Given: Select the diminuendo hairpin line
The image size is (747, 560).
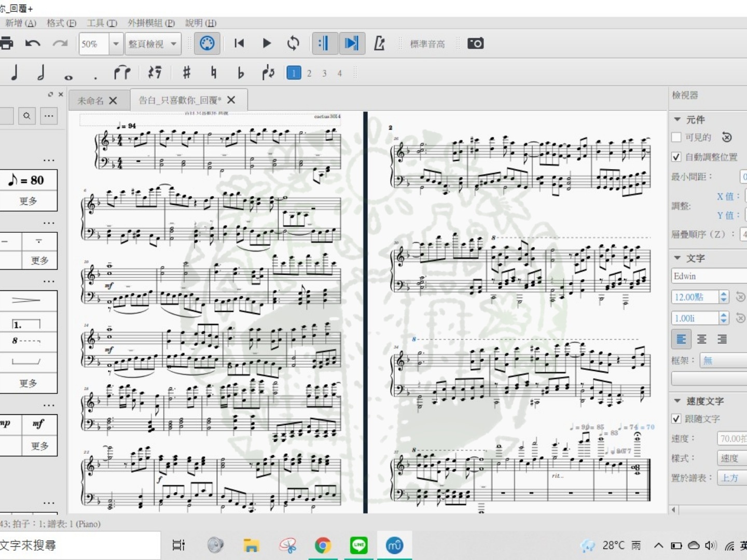Looking at the screenshot, I should [26, 300].
